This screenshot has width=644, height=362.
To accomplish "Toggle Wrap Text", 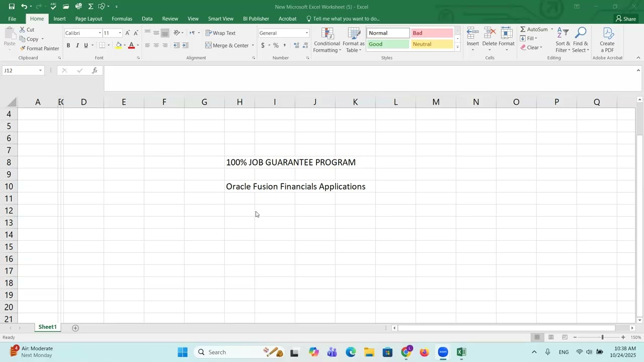I will click(220, 33).
